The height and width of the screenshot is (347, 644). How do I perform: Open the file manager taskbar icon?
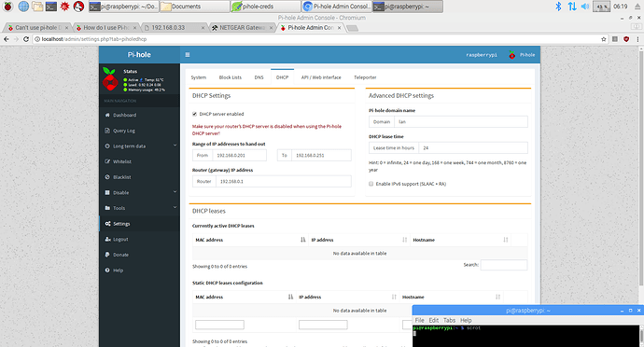[37, 7]
